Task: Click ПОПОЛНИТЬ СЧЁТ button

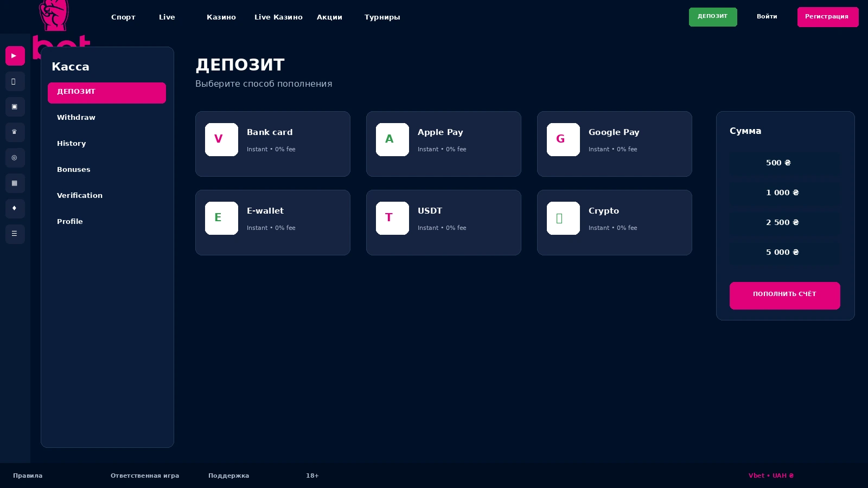Action: point(784,296)
